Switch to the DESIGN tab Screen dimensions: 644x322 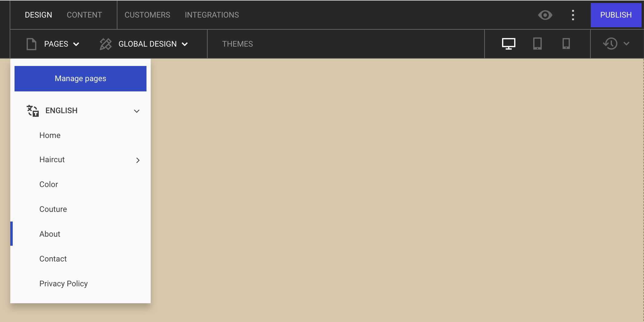(x=38, y=15)
